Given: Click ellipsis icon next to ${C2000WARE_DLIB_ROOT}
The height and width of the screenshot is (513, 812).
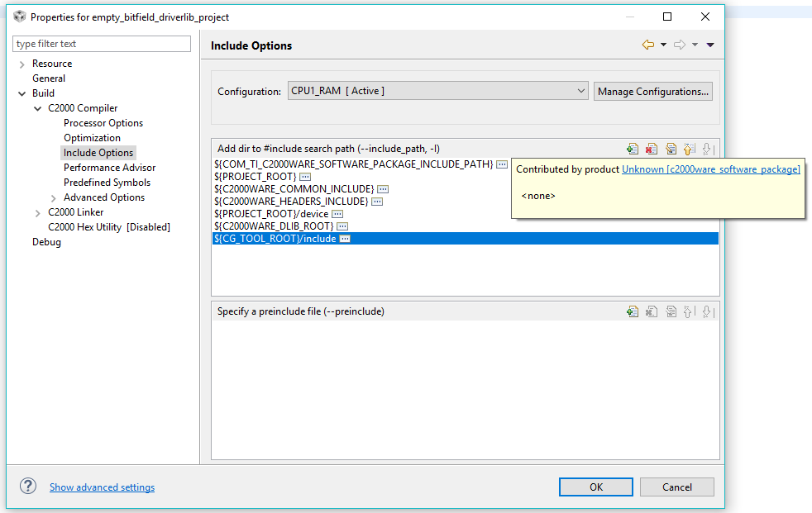Looking at the screenshot, I should 342,226.
